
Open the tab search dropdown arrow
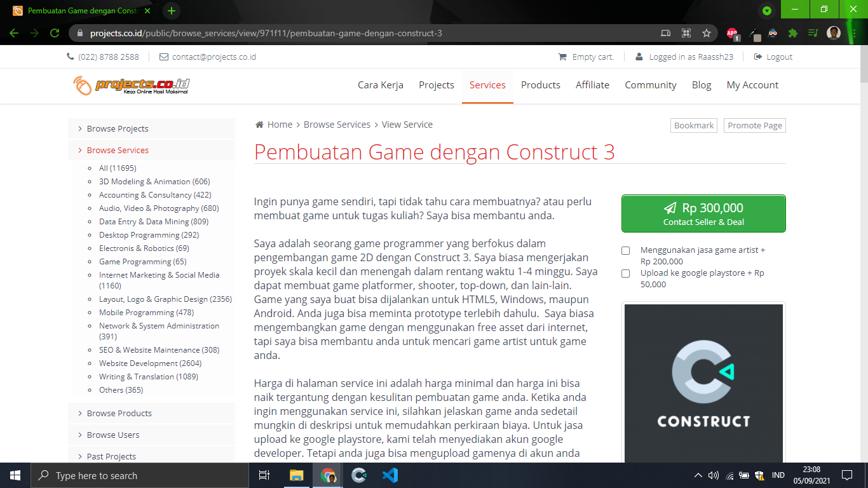(767, 10)
